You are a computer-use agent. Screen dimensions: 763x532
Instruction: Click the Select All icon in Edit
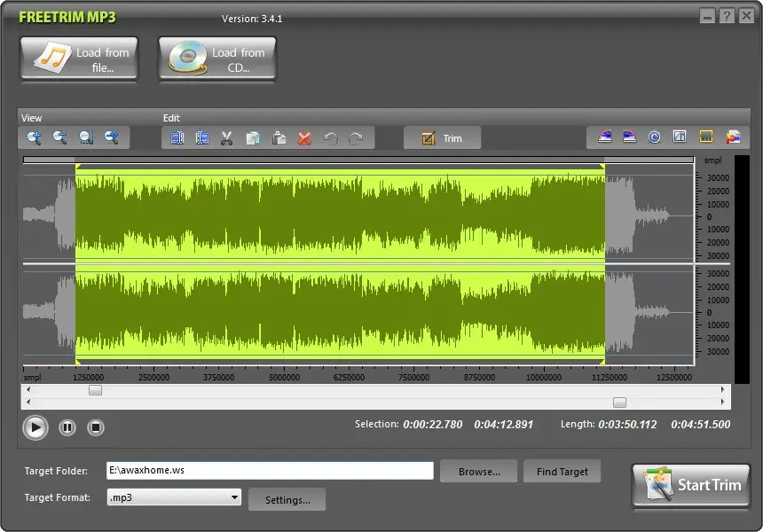point(177,138)
